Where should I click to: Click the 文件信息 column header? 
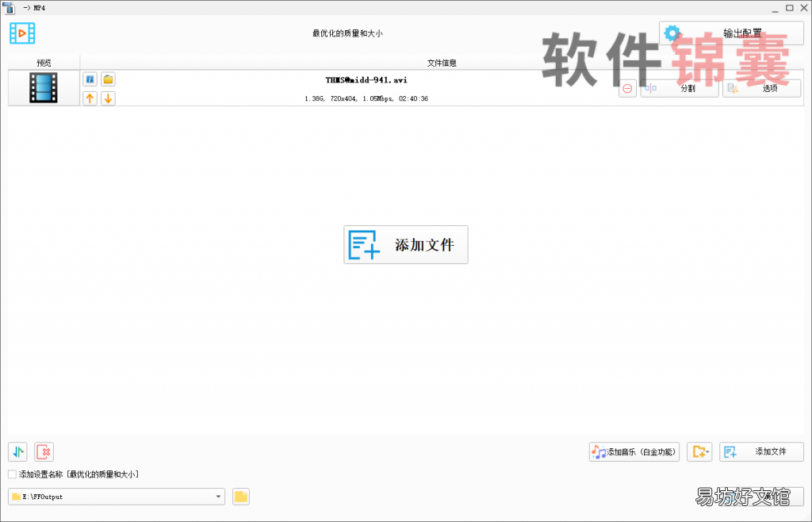442,63
